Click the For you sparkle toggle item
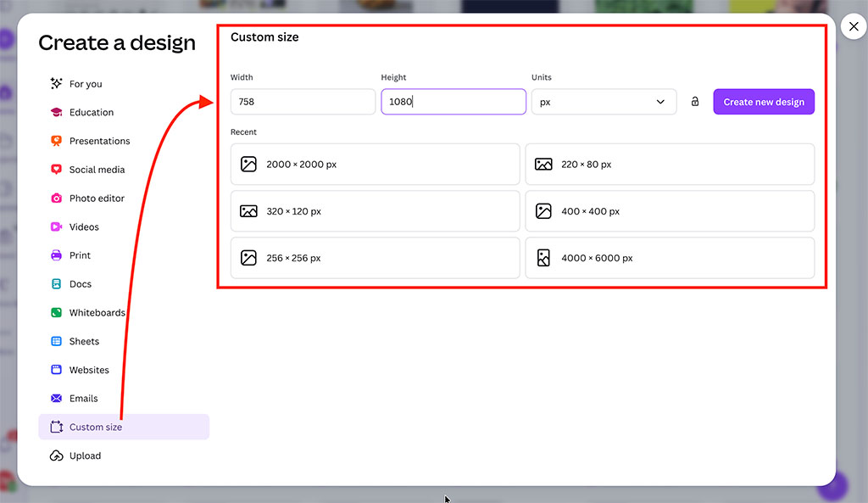868x503 pixels. point(55,83)
